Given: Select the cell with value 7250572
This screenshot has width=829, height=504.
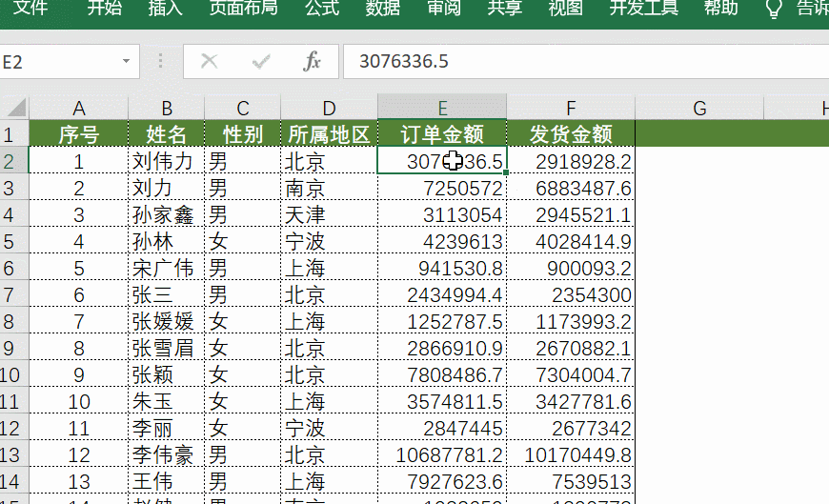Looking at the screenshot, I should tap(442, 188).
